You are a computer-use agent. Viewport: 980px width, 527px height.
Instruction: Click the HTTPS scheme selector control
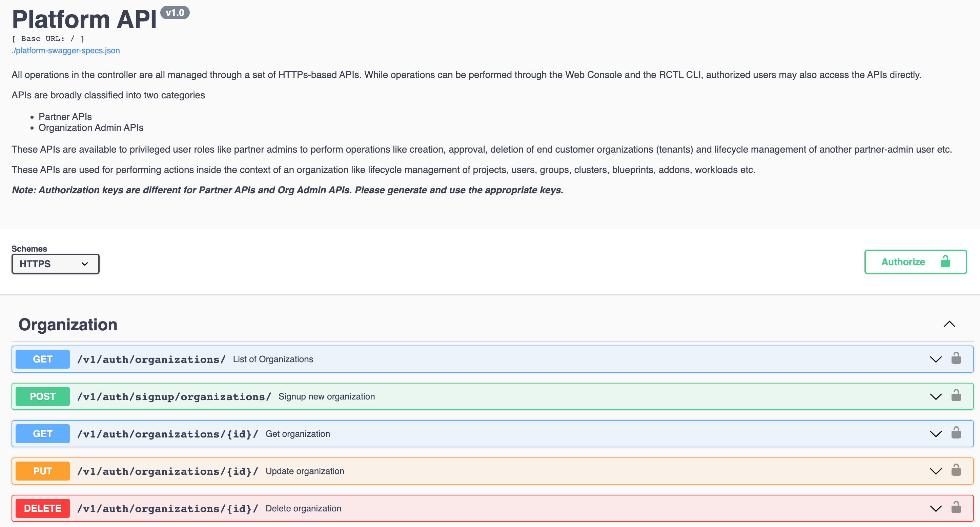click(x=56, y=263)
